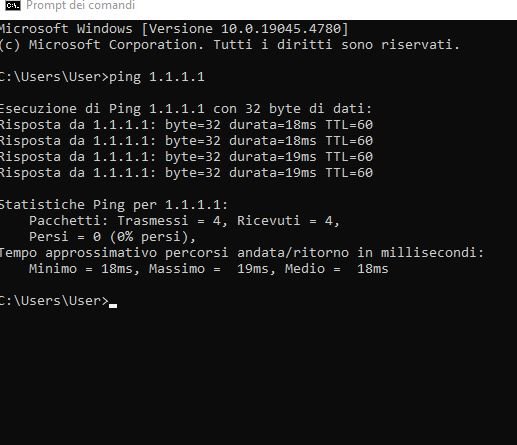Click the second reply line with durata=18ms
Viewport: 517px width, 445px height.
tap(186, 141)
